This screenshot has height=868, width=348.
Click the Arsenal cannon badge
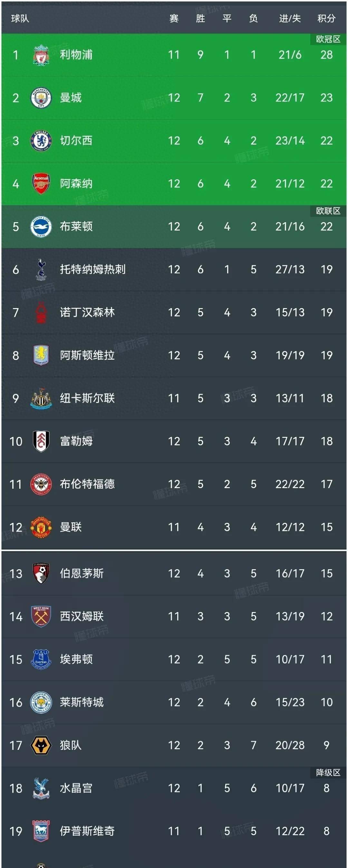coord(41,183)
